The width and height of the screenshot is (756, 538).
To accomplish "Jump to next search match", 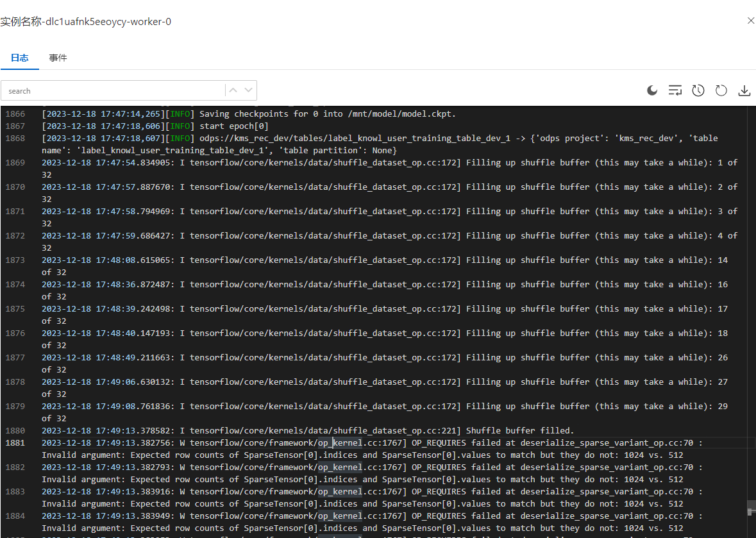I will pos(248,90).
